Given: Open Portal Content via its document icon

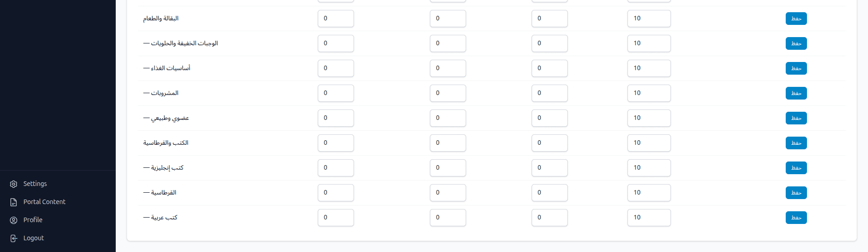Looking at the screenshot, I should 14,202.
